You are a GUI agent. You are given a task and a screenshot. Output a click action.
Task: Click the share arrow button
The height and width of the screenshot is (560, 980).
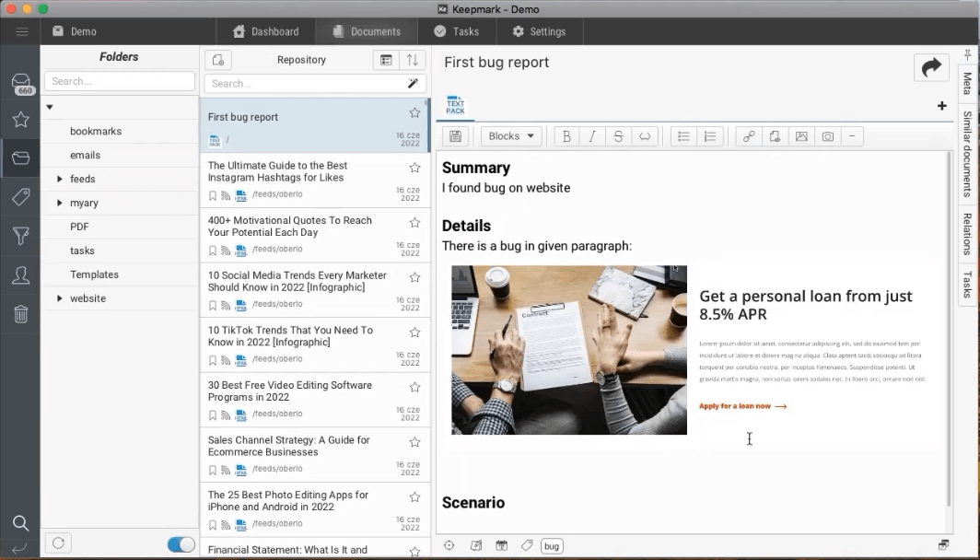point(931,67)
